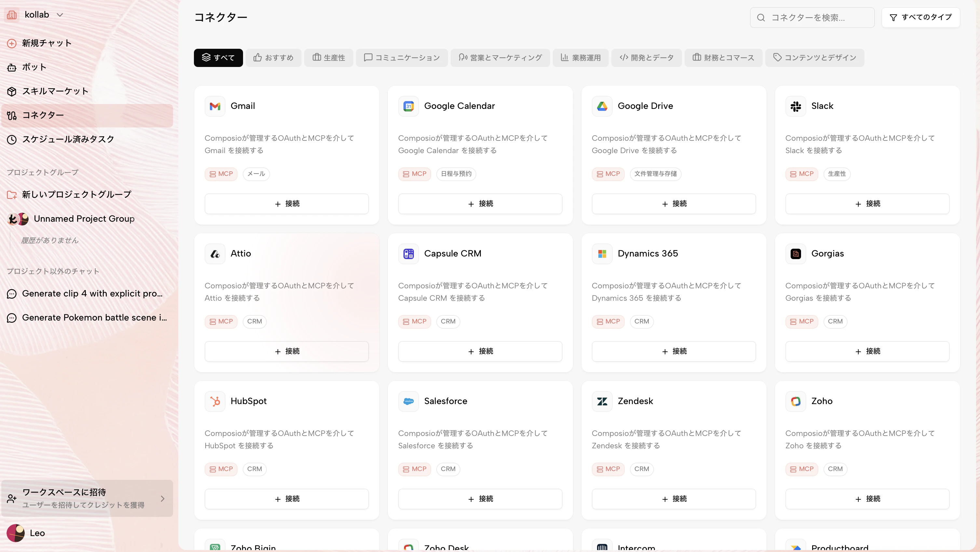980x552 pixels.
Task: Click chat bubble icon for Generate clip 4
Action: (12, 294)
